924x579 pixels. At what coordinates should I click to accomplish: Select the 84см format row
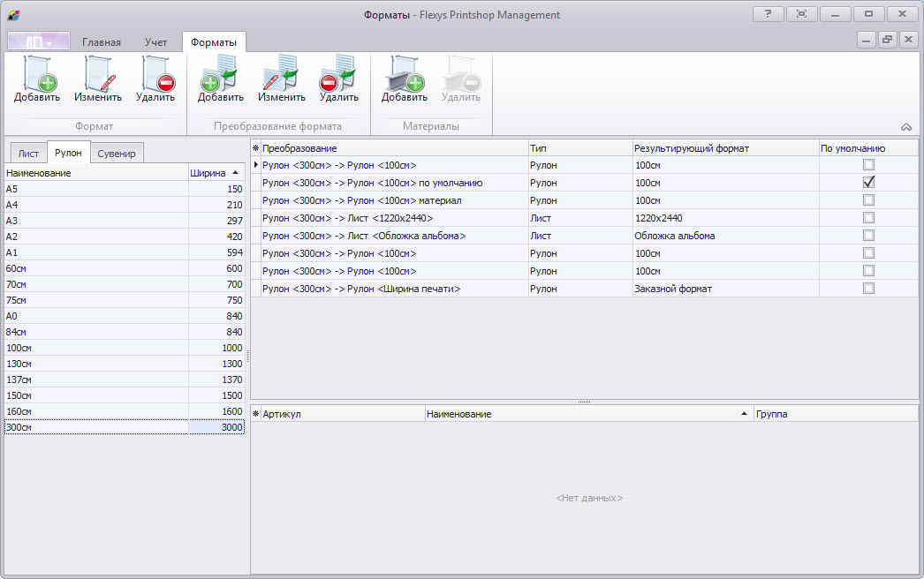click(125, 332)
